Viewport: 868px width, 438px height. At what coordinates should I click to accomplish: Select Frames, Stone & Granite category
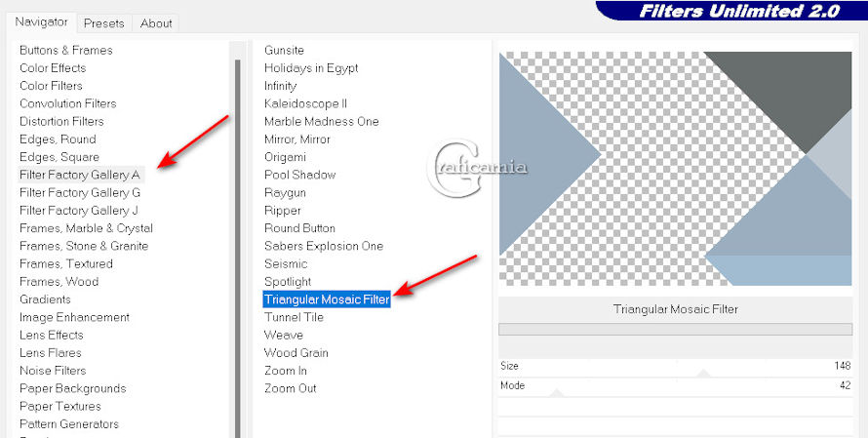click(x=84, y=246)
